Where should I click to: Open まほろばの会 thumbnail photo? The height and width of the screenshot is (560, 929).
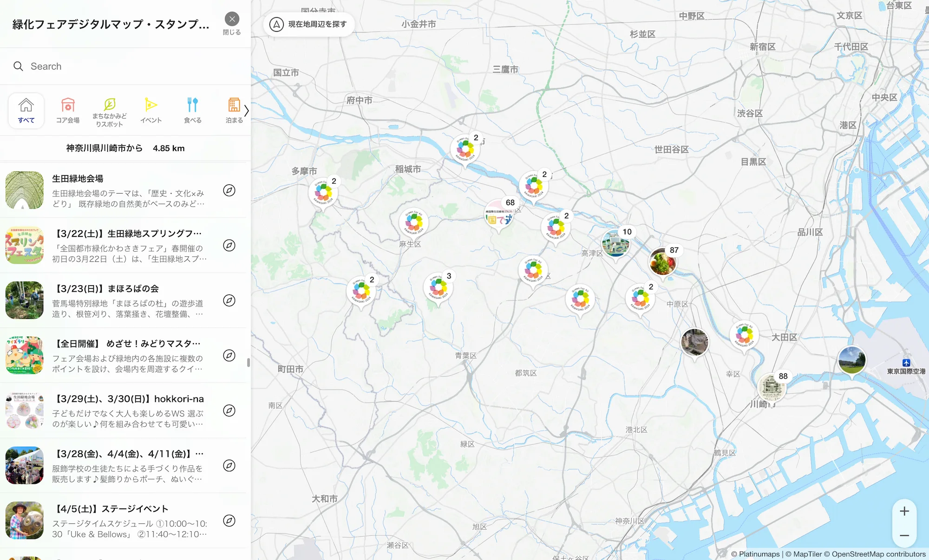tap(25, 300)
